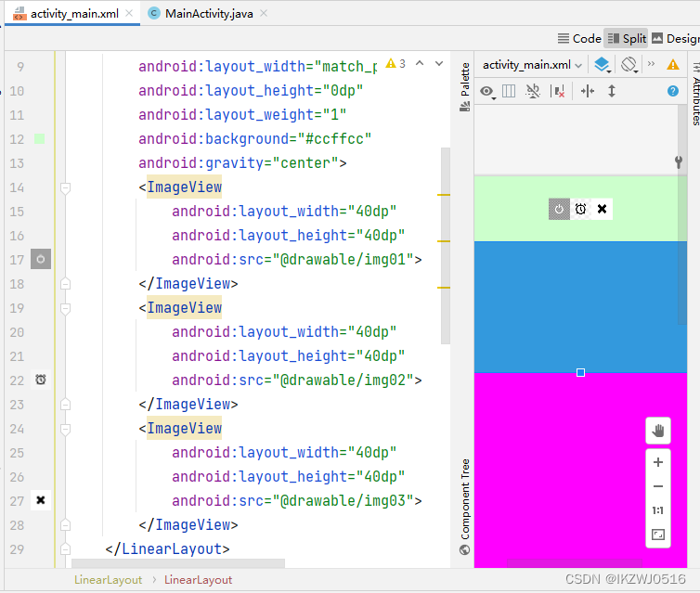
Task: Collapse the ImageView tag at line 14
Action: tap(65, 187)
